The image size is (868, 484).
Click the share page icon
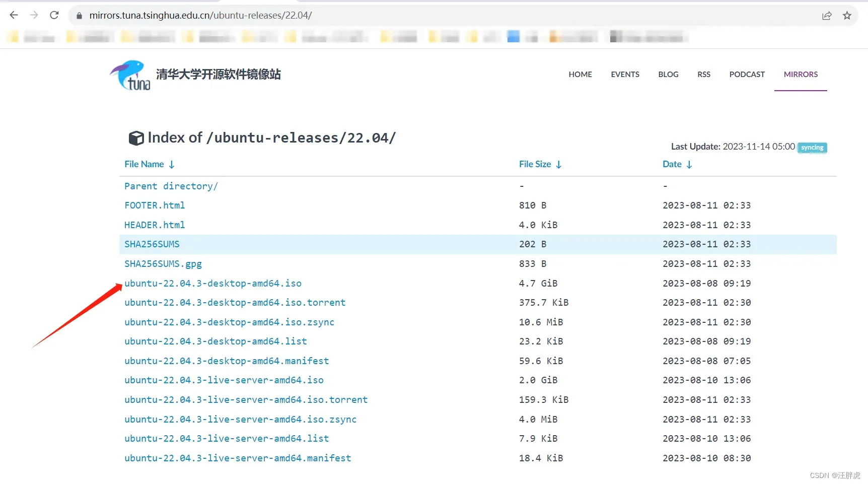pyautogui.click(x=827, y=16)
